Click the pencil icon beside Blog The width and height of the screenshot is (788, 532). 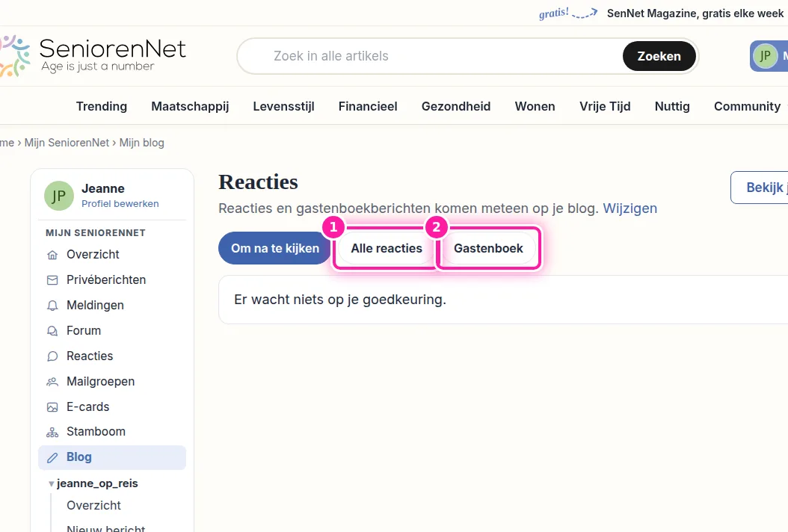click(x=52, y=457)
